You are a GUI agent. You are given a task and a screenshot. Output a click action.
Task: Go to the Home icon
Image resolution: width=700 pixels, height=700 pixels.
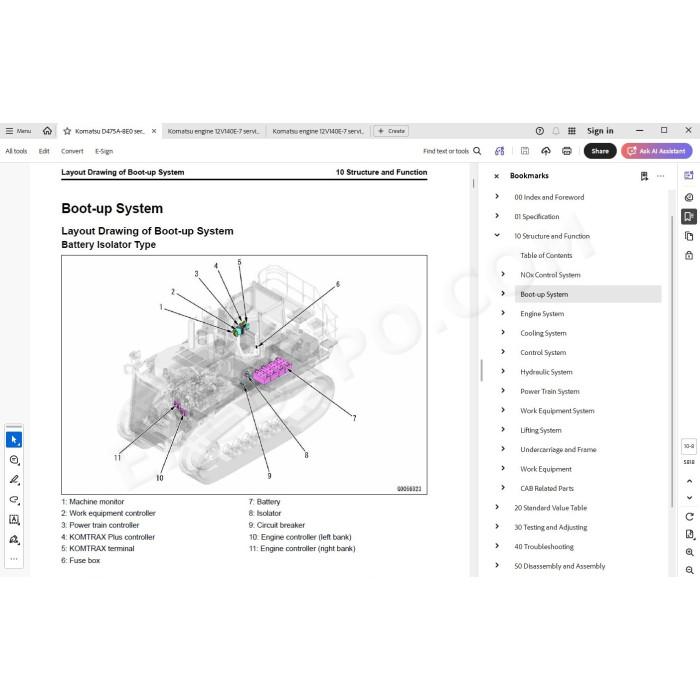coord(47,131)
